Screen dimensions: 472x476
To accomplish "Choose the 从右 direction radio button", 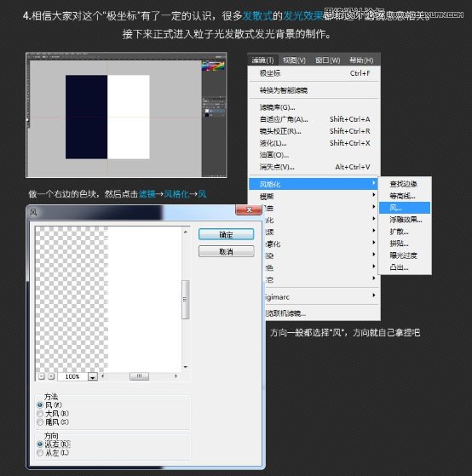I will click(x=40, y=444).
